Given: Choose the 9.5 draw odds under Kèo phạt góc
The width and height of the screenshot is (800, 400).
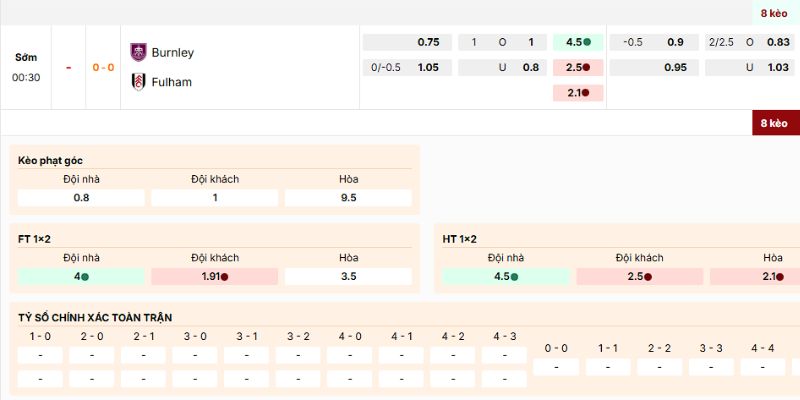Looking at the screenshot, I should pyautogui.click(x=348, y=198).
